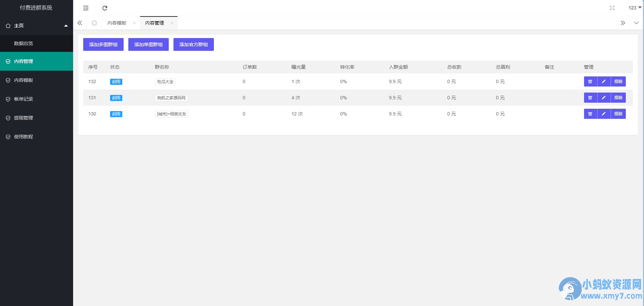Edit group 132 with the pencil icon

(x=604, y=81)
